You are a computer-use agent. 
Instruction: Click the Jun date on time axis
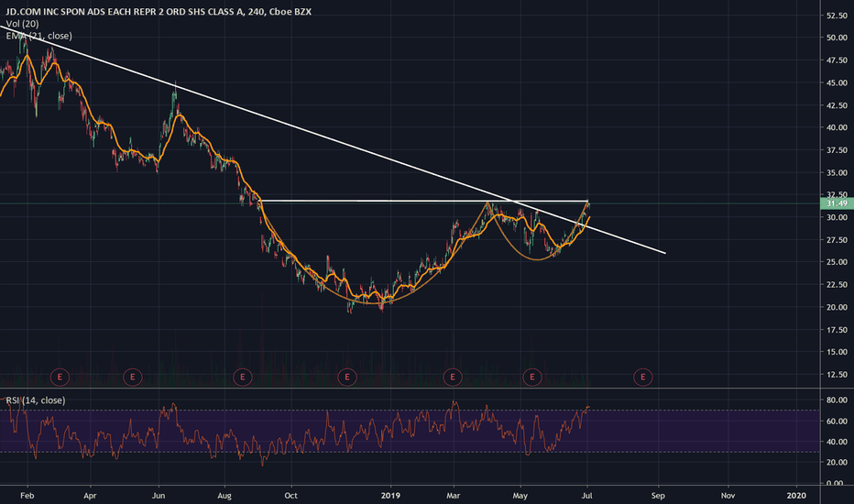(x=159, y=495)
